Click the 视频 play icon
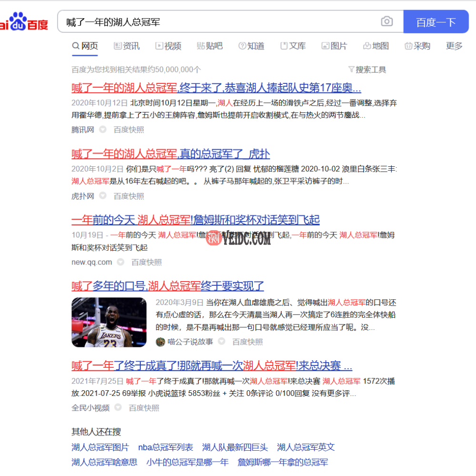 tap(159, 45)
